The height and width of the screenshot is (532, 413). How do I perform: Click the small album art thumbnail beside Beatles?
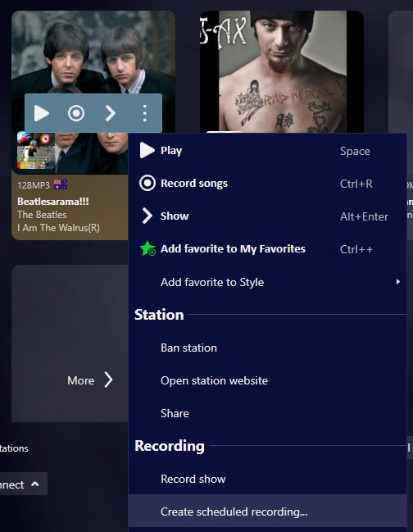tap(36, 150)
